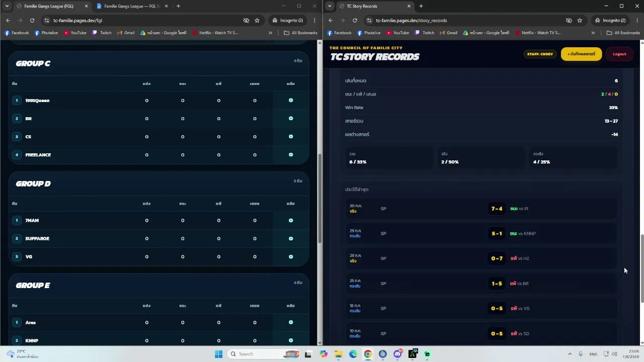
Task: Open Twitch bookmark in the right window
Action: (425, 33)
